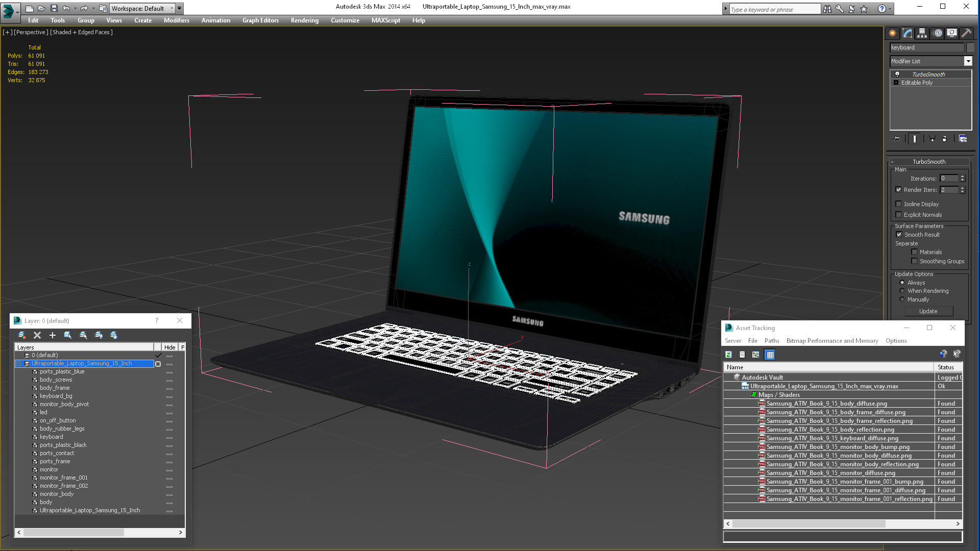Enable Explicit Normals checkbox
The width and height of the screenshot is (980, 551).
pyautogui.click(x=898, y=215)
